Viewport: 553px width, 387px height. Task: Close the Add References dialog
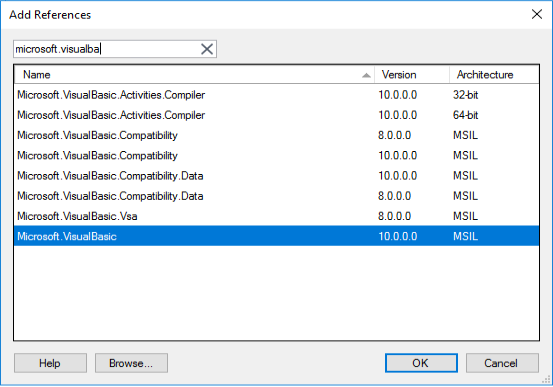[537, 14]
